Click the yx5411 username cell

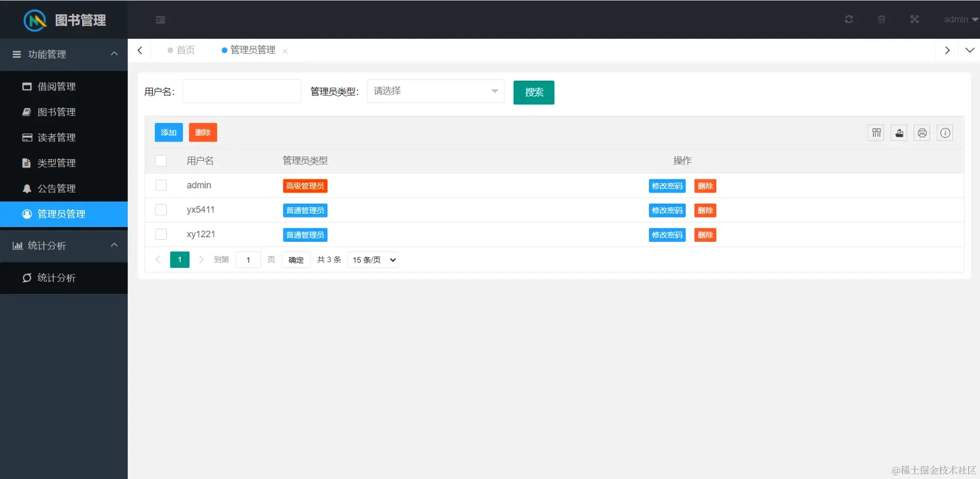point(201,210)
